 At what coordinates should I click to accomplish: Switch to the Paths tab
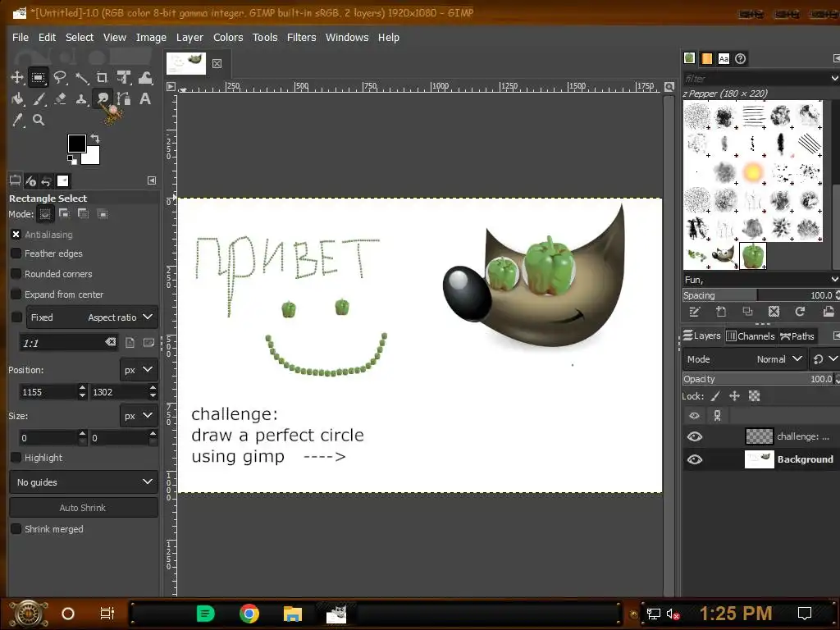click(x=797, y=336)
